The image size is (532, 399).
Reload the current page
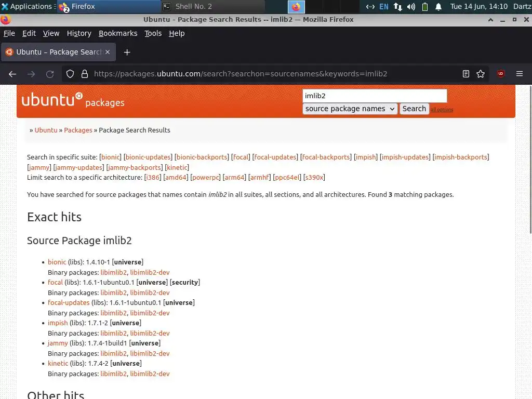(x=50, y=74)
